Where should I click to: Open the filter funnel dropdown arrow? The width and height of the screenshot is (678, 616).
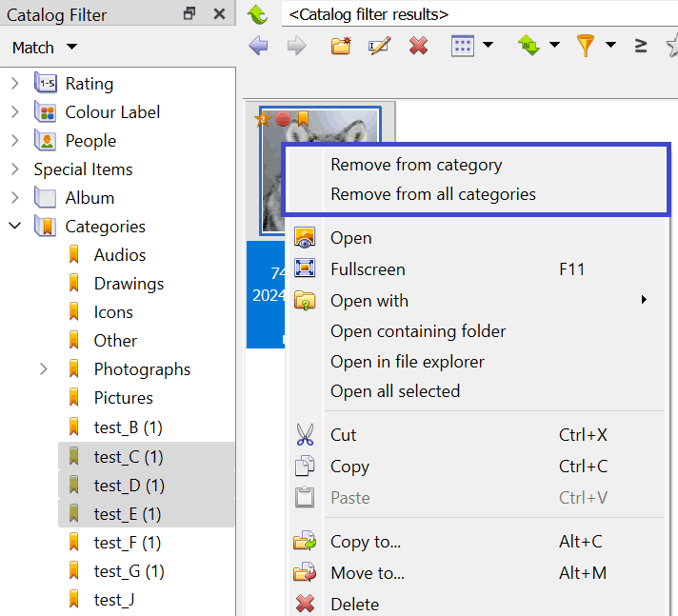coord(610,46)
